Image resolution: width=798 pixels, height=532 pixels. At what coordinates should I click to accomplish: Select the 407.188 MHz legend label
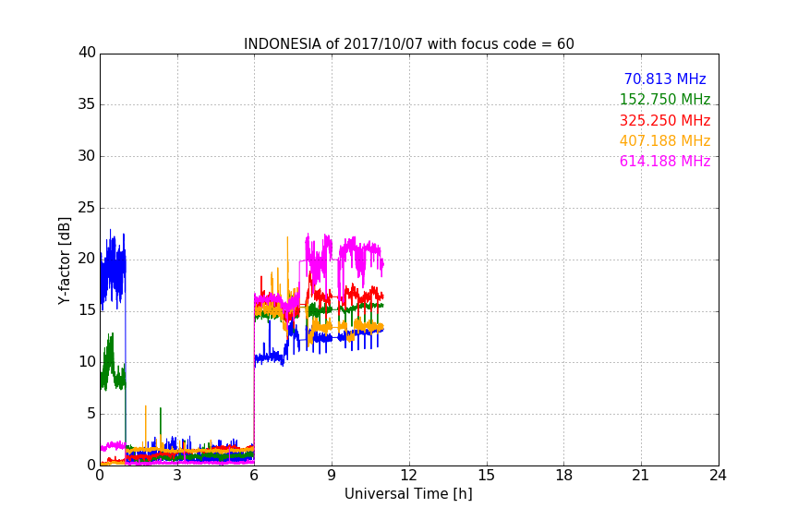pyautogui.click(x=665, y=141)
